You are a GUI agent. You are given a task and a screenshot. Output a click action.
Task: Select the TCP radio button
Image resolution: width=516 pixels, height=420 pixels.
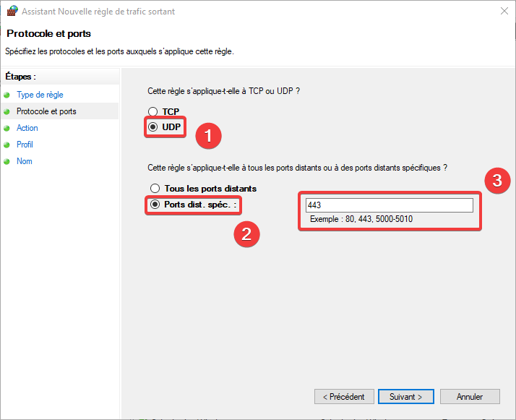click(152, 111)
